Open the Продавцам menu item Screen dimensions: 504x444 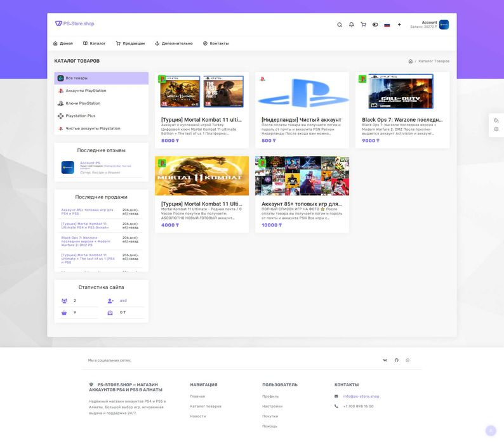click(x=130, y=43)
